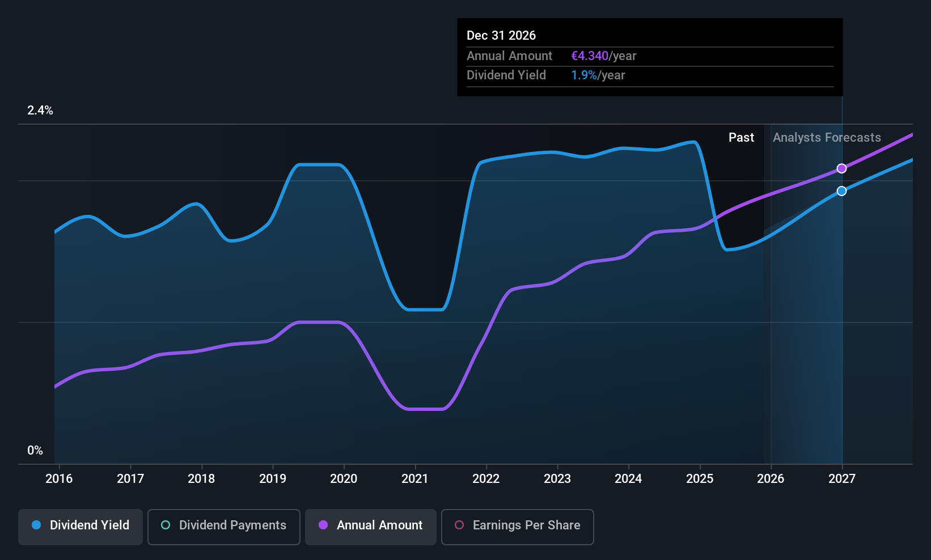Click the Past region label

tap(741, 137)
